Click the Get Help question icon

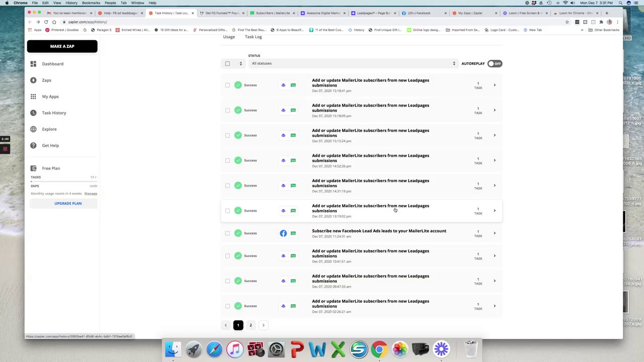click(33, 145)
